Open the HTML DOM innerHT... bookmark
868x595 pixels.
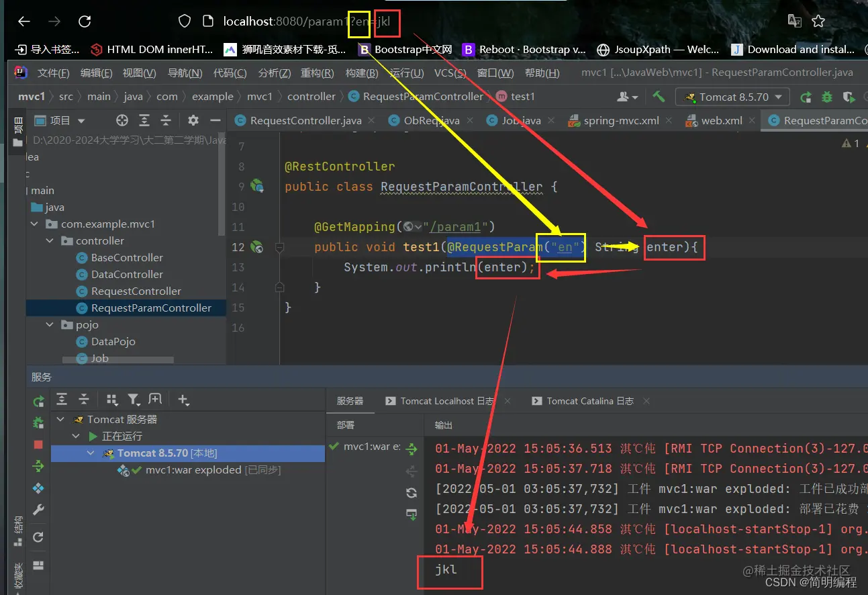[151, 49]
